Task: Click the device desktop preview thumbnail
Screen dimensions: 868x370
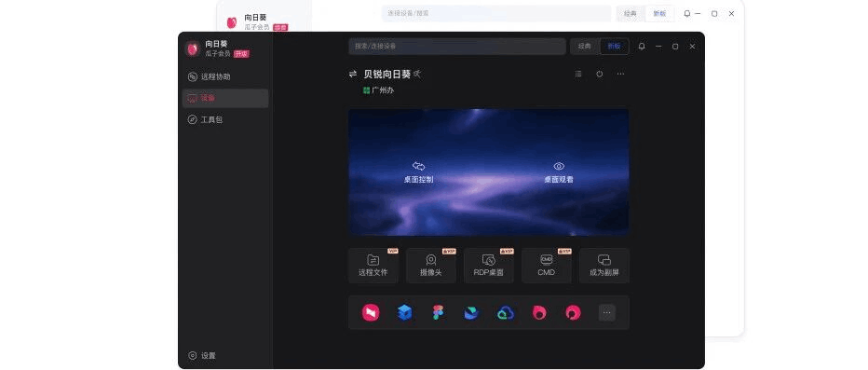Action: [x=488, y=172]
